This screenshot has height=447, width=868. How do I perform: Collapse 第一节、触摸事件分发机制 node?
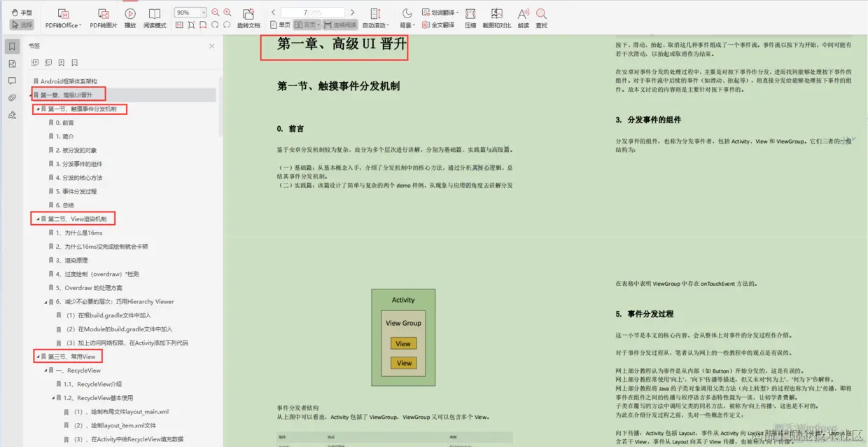(x=38, y=109)
